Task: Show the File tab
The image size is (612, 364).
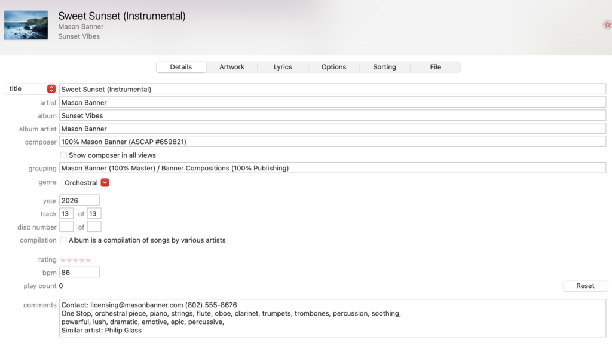Action: (435, 67)
